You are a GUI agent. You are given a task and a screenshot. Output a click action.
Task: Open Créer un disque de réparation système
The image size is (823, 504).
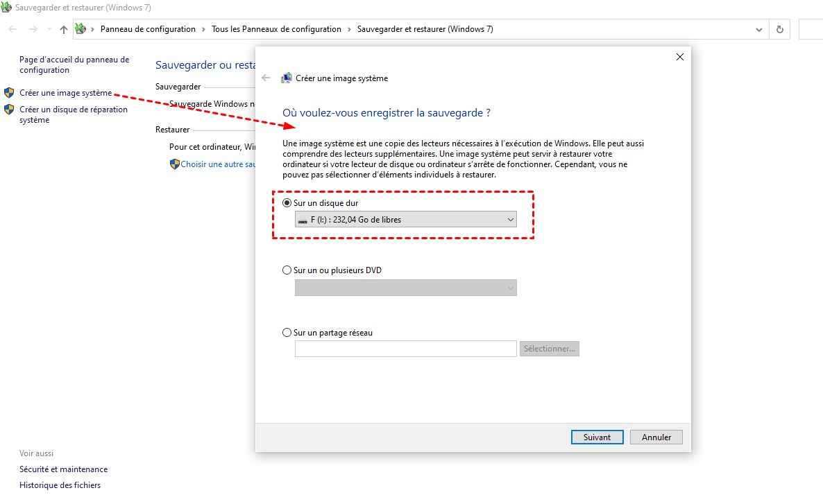pyautogui.click(x=74, y=114)
